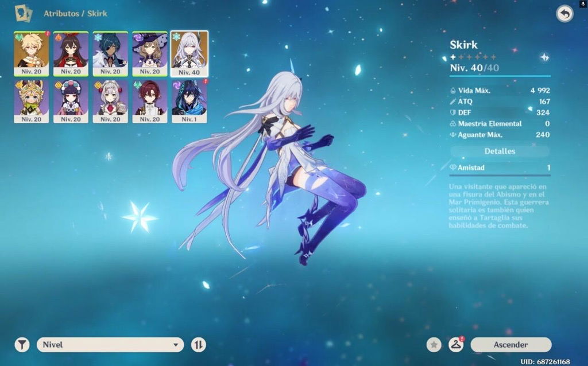
Task: Click the DEF stat row
Action: [x=500, y=112]
